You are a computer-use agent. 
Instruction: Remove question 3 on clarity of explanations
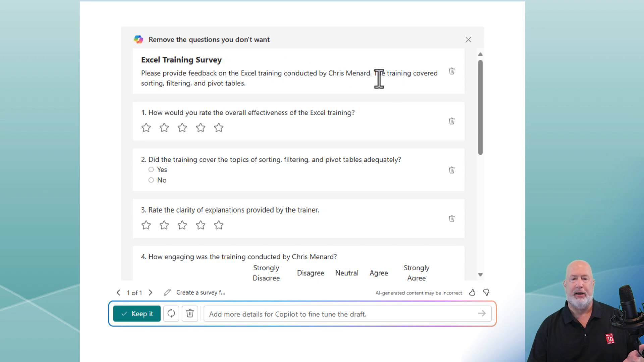pos(452,218)
